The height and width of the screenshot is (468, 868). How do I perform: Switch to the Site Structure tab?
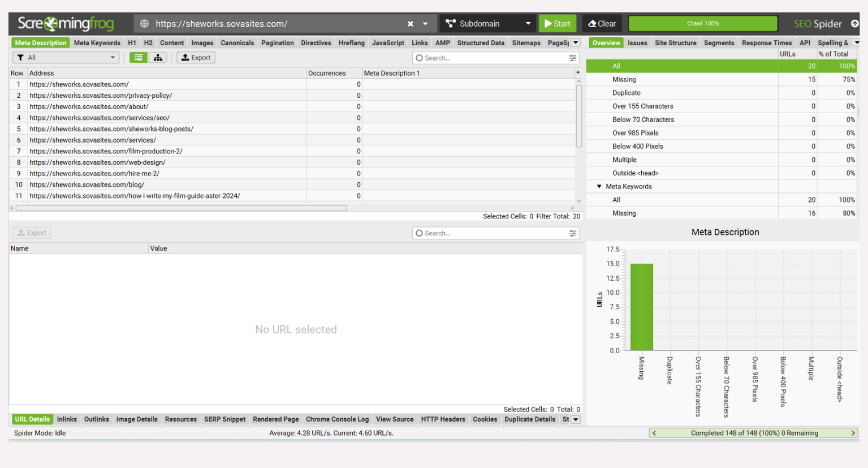point(675,43)
